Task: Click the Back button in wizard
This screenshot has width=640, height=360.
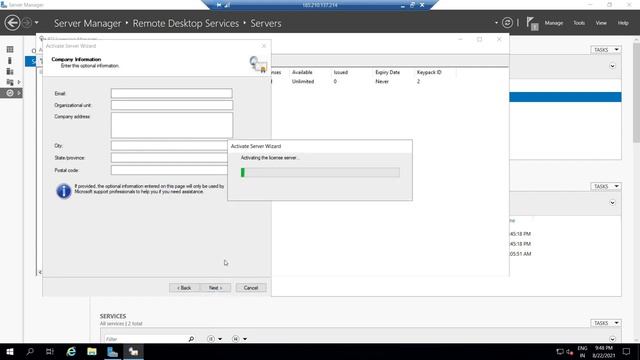Action: pos(184,288)
